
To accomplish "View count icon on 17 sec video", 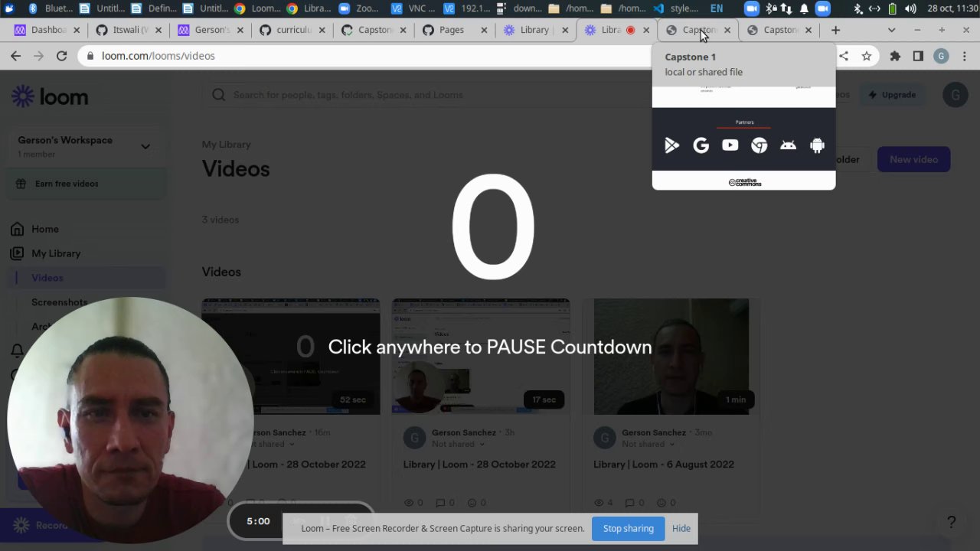I will pos(409,503).
